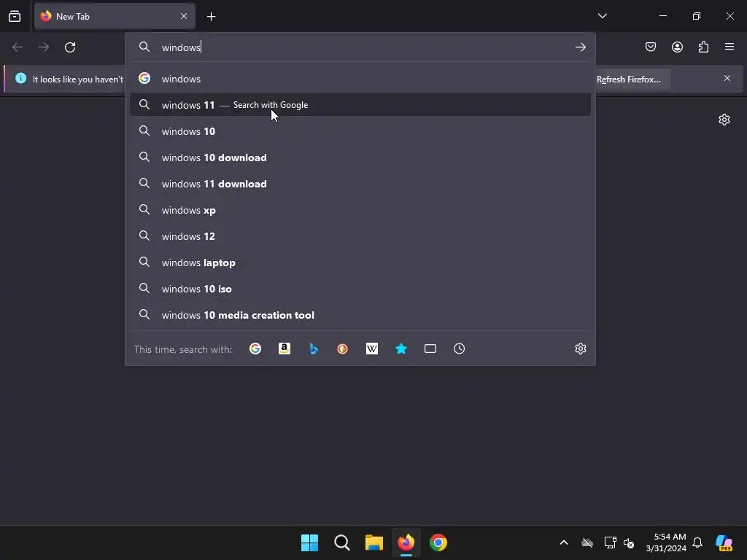Dismiss the refresh notification bar
The height and width of the screenshot is (560, 747).
coord(727,78)
